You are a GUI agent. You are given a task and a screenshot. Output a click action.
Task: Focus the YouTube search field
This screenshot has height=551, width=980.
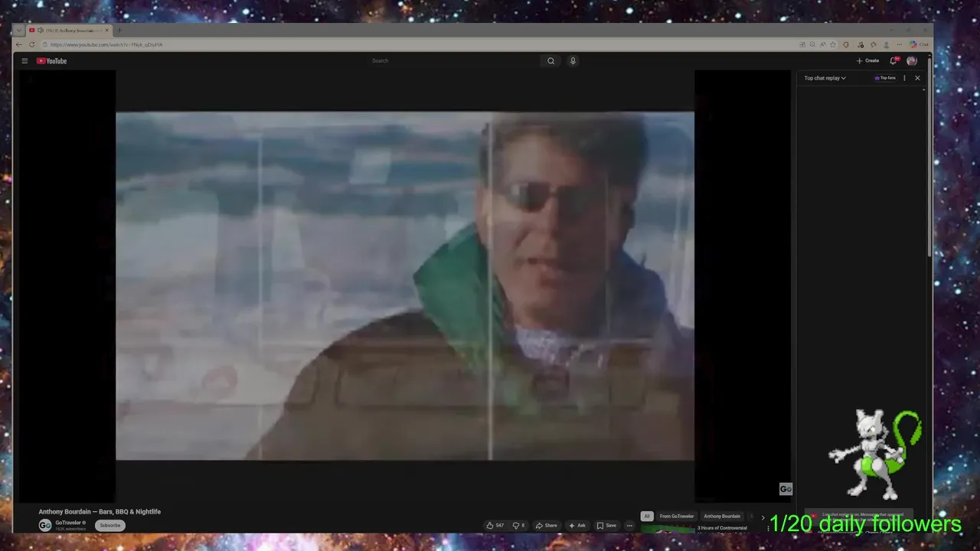click(454, 60)
